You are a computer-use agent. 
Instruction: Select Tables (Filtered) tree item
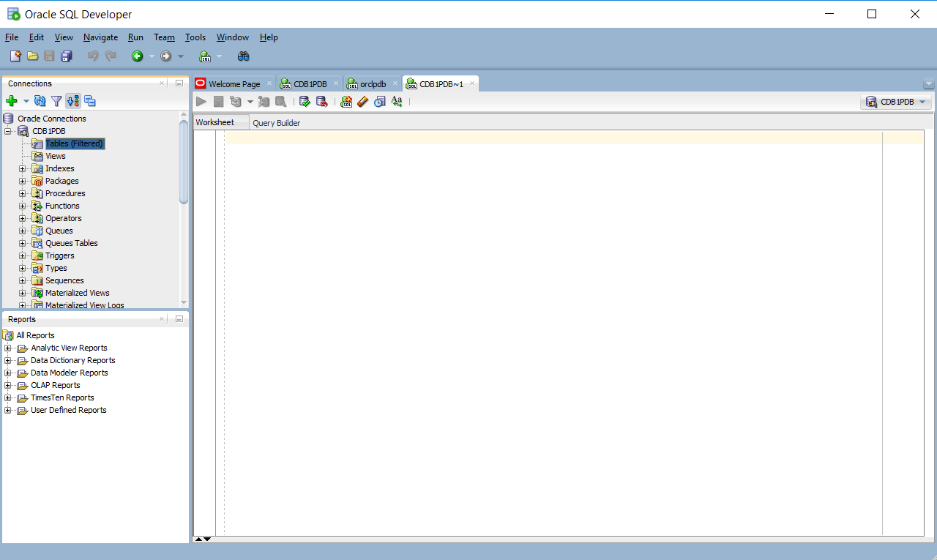point(75,143)
